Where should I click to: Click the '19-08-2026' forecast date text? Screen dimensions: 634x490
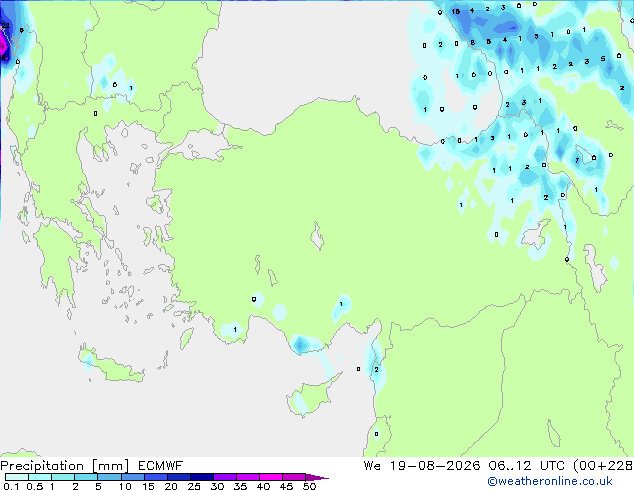point(435,466)
